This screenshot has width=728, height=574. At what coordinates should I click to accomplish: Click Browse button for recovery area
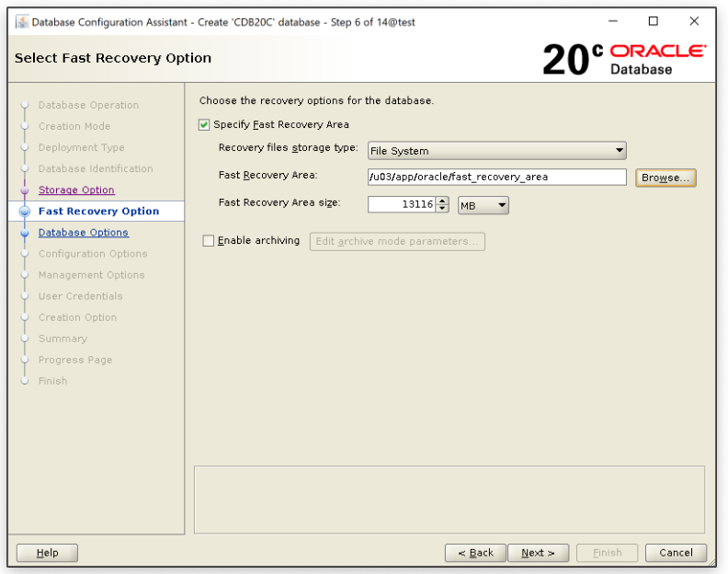[x=665, y=178]
